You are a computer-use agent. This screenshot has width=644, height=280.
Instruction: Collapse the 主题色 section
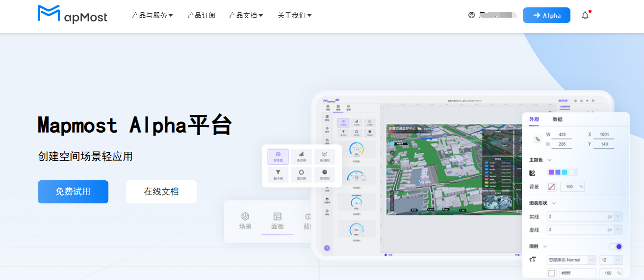pos(549,160)
